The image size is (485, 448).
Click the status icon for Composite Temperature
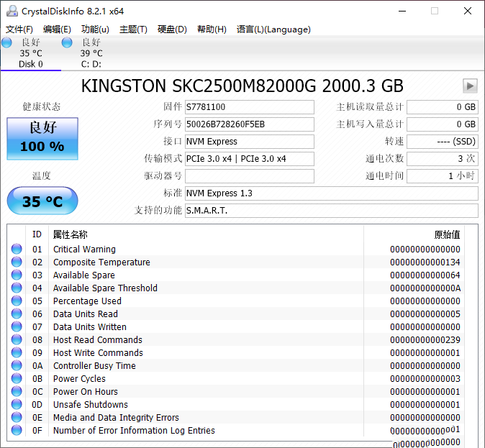point(17,262)
